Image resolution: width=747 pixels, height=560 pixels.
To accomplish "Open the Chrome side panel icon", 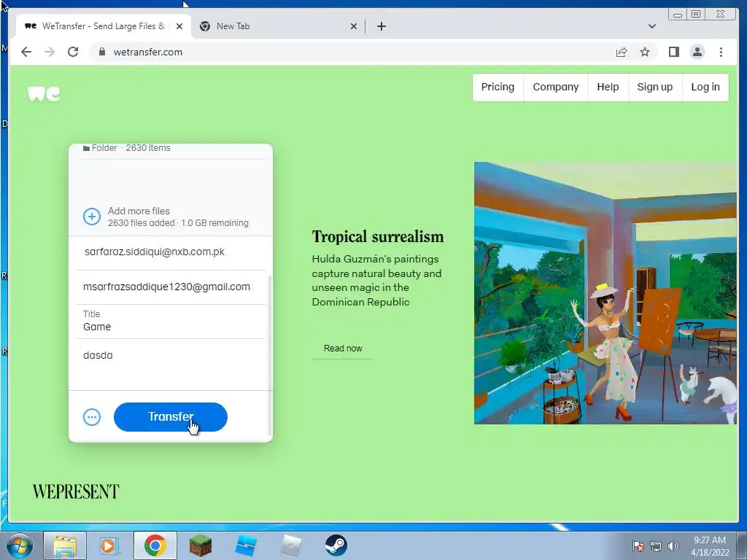I will point(673,52).
